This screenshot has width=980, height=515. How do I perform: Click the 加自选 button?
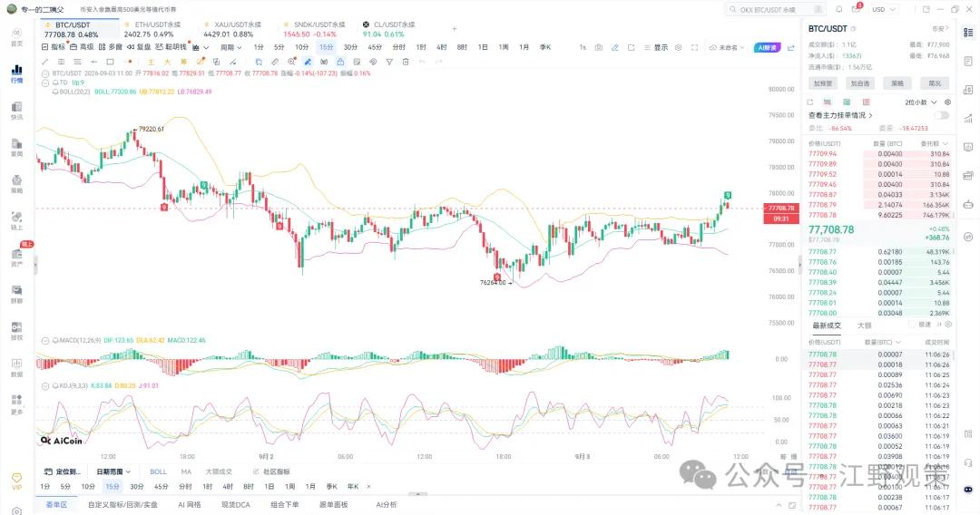860,83
